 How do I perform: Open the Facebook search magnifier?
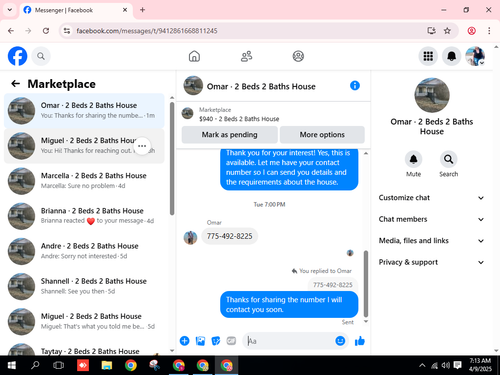click(41, 56)
